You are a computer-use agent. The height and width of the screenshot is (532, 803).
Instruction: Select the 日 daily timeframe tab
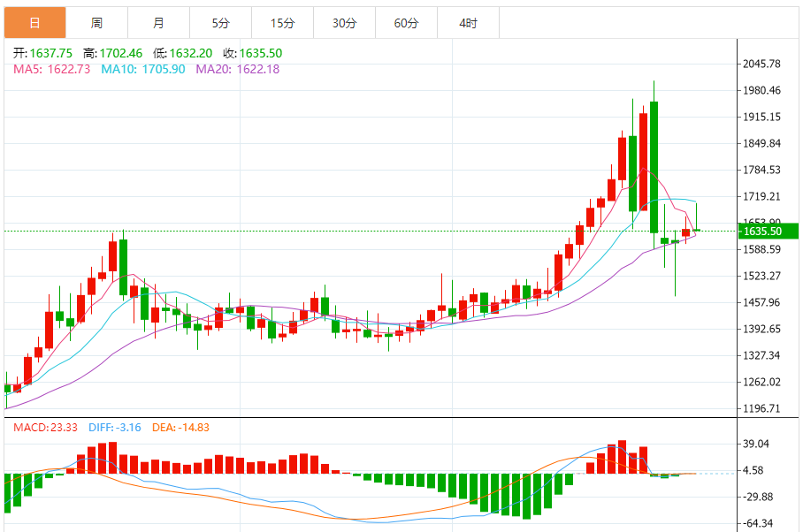click(x=34, y=23)
